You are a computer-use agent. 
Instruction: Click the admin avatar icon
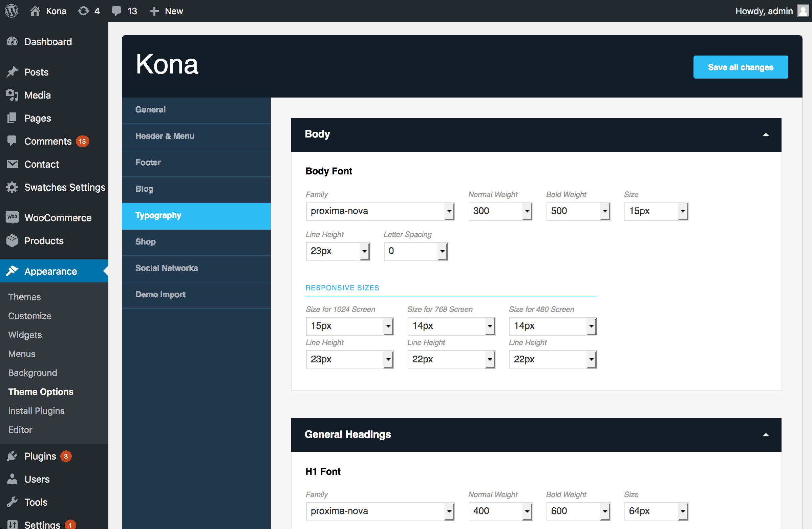(x=803, y=11)
